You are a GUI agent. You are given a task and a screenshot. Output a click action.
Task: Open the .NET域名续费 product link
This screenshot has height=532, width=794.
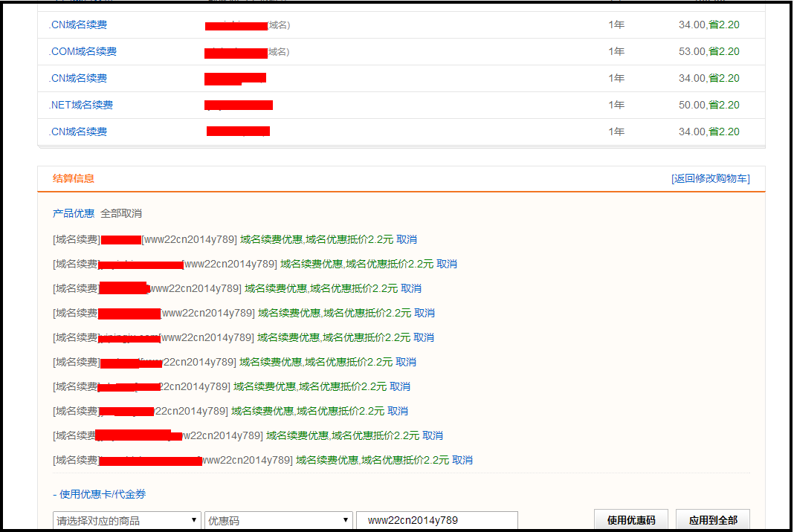[81, 105]
